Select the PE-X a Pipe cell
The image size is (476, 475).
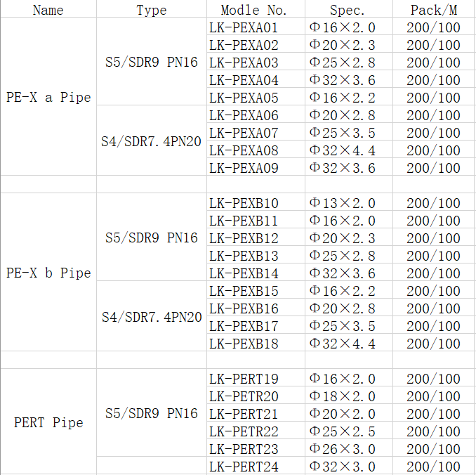click(x=48, y=96)
